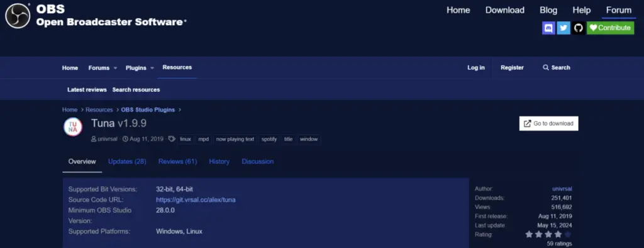Screen dimensions: 644x248
Task: Switch to the Updates (28) tab
Action: click(x=127, y=162)
